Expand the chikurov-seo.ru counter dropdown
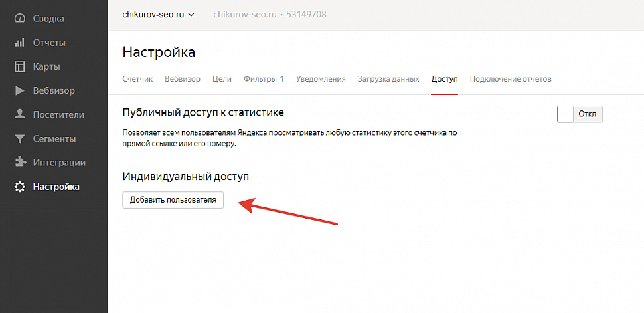Screen dimensions: 644x313 [x=159, y=15]
